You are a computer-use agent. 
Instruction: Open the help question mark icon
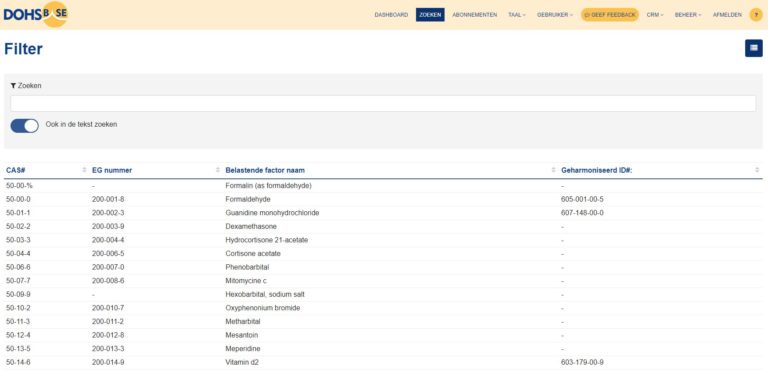[756, 15]
